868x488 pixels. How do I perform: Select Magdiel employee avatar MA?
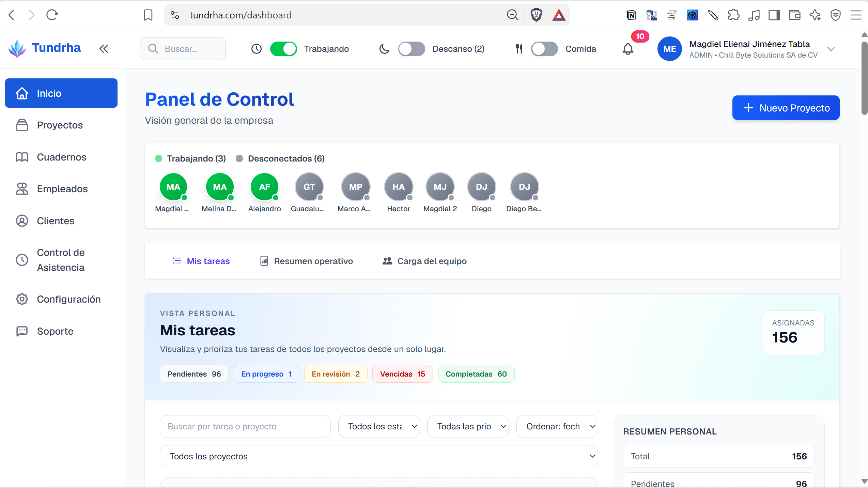coord(173,187)
